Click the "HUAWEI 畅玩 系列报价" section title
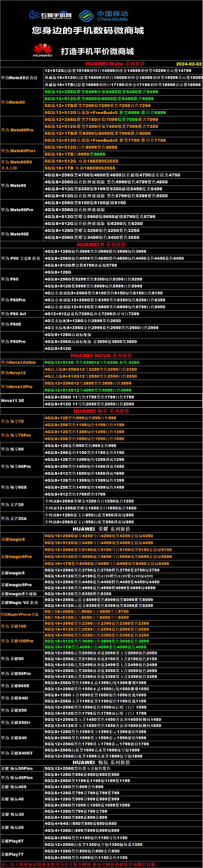203x868 pixels. pyautogui.click(x=101, y=762)
